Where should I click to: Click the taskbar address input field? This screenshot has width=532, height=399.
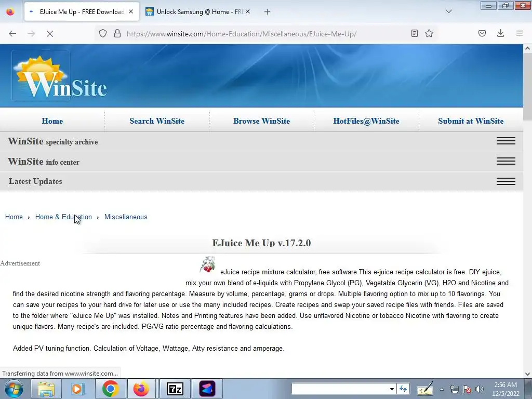[340, 389]
